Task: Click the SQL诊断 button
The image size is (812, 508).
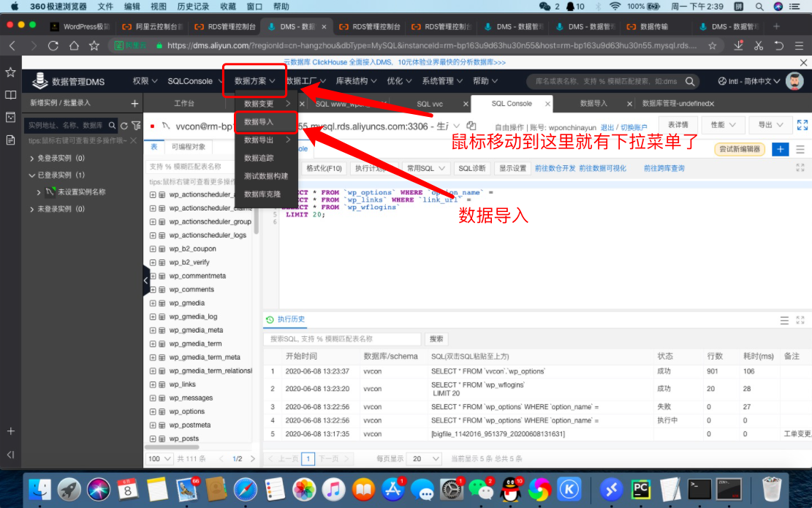Action: [471, 168]
